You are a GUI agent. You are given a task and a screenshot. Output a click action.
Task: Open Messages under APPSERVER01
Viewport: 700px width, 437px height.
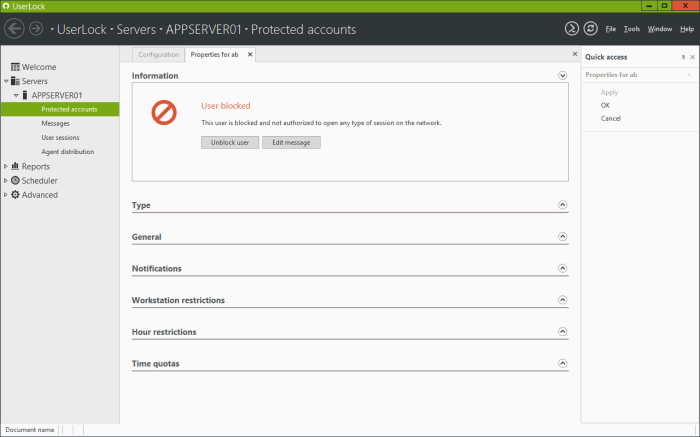pyautogui.click(x=55, y=123)
